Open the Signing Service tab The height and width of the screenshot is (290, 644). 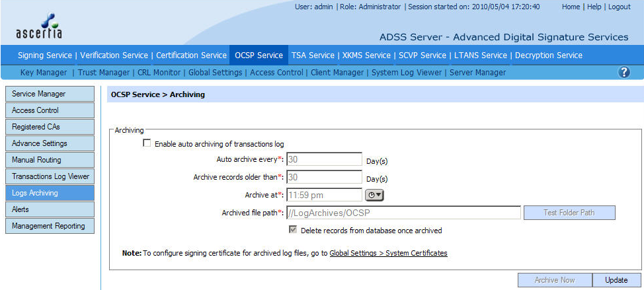click(46, 55)
